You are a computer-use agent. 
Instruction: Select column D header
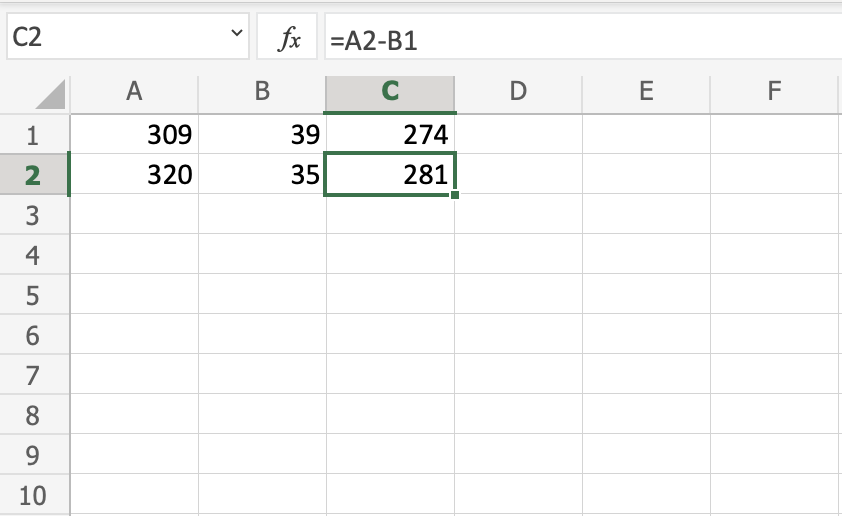[x=518, y=92]
